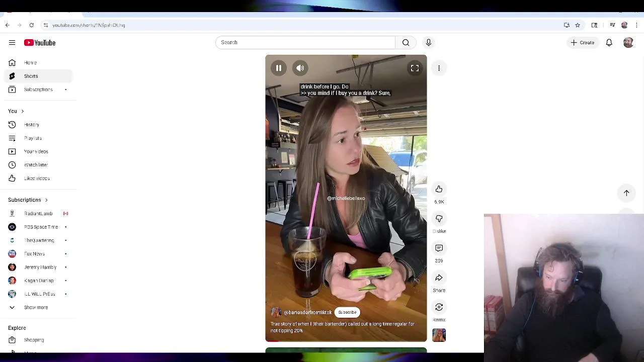The width and height of the screenshot is (644, 362).
Task: Open the browser media control icon
Action: coord(612,25)
